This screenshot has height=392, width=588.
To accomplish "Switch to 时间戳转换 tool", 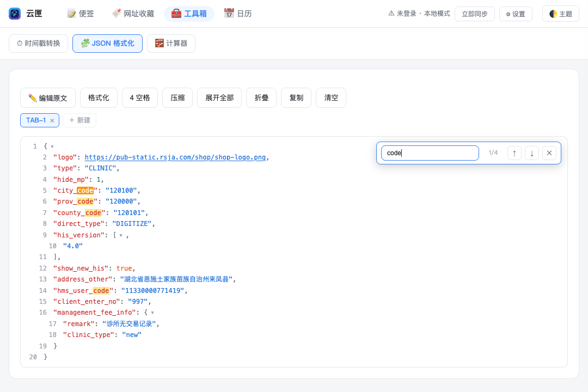I will pyautogui.click(x=38, y=44).
